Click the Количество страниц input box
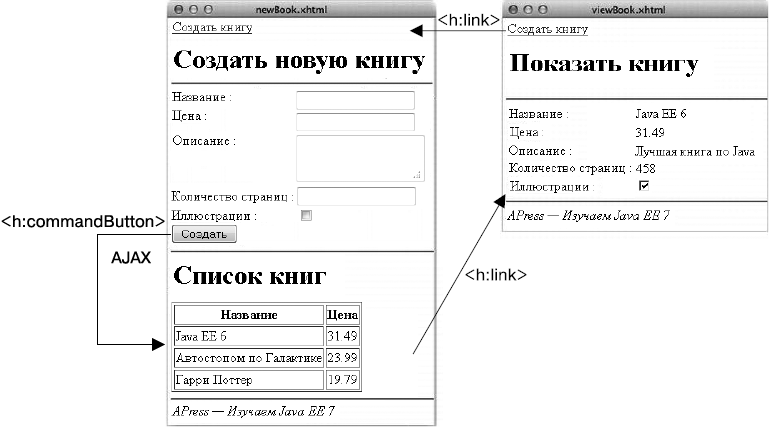This screenshot has width=769, height=428. click(356, 196)
